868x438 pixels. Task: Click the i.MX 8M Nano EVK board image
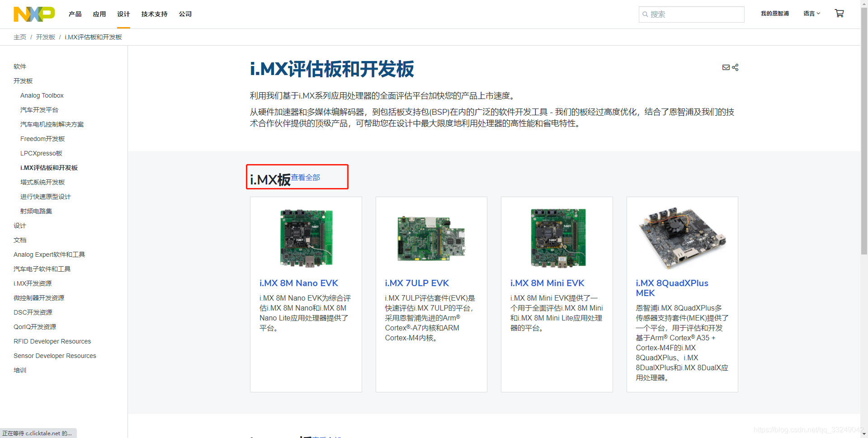pos(306,238)
